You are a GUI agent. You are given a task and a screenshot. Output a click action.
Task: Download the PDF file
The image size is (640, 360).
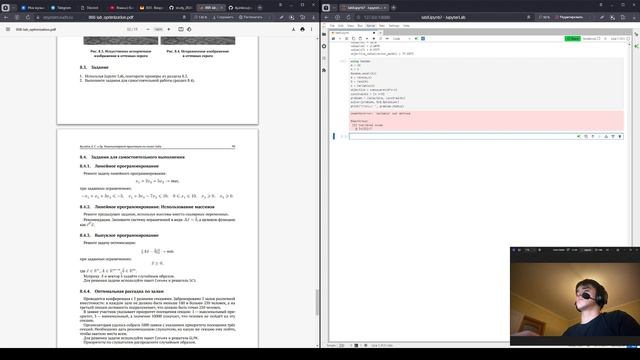[293, 29]
